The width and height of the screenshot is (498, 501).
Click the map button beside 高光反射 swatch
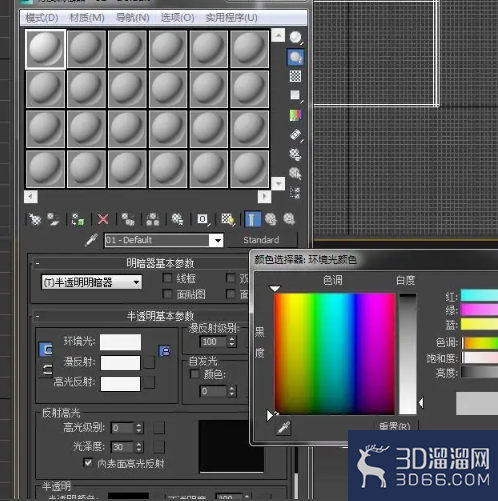(149, 383)
